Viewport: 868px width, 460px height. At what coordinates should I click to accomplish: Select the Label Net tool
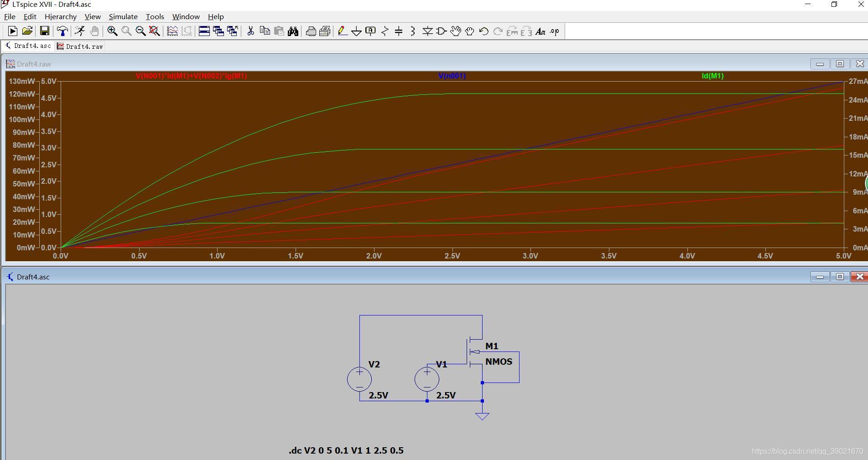pos(371,31)
